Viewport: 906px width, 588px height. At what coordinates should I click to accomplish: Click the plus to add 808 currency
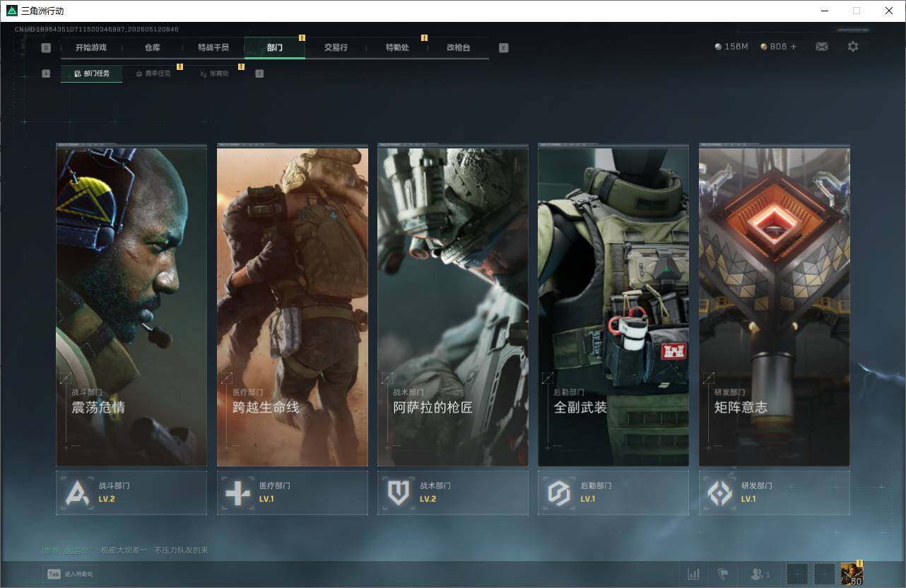(793, 47)
